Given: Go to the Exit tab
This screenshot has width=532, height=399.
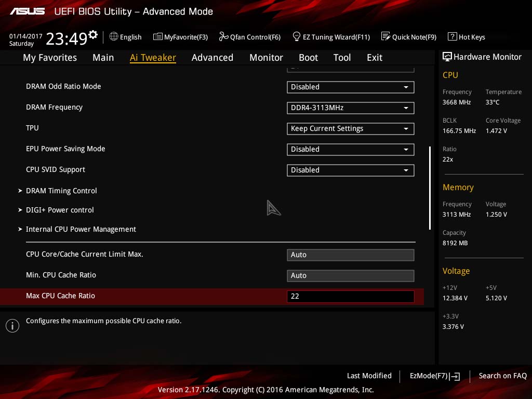Looking at the screenshot, I should pos(375,58).
